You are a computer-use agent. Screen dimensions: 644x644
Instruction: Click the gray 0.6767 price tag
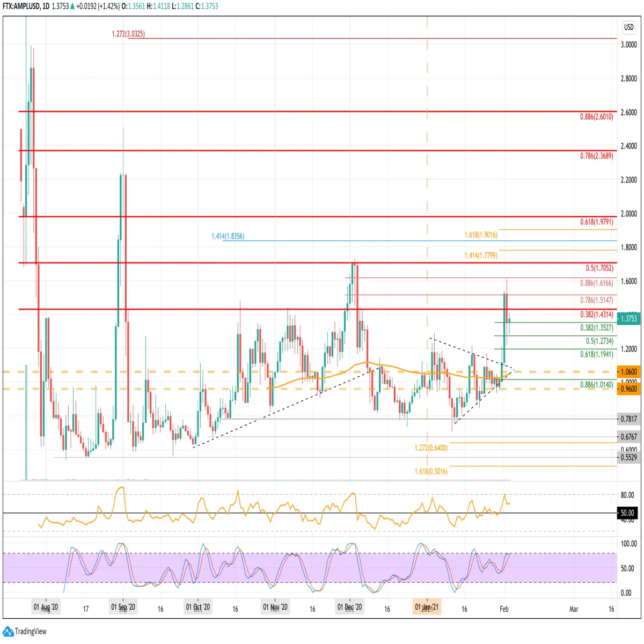[628, 436]
